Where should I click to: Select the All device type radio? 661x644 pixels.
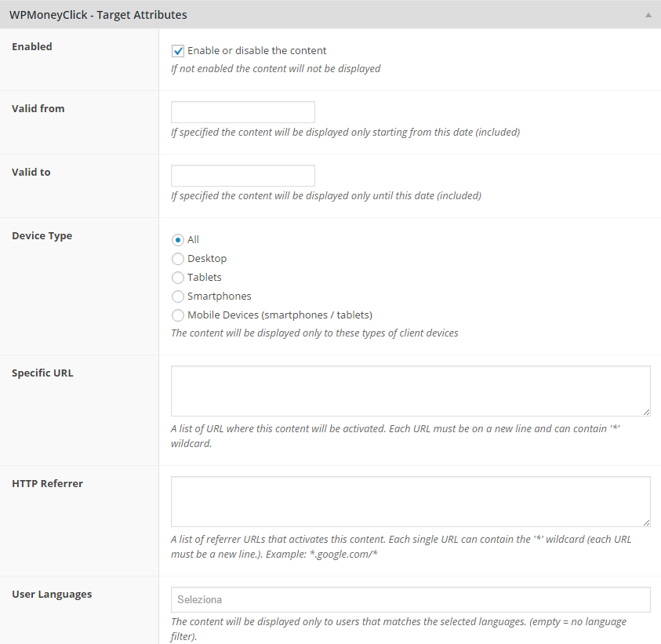pos(178,240)
